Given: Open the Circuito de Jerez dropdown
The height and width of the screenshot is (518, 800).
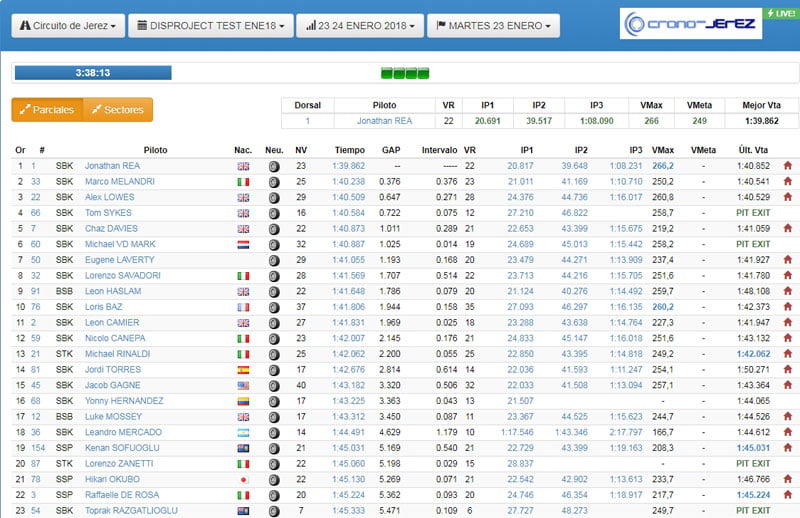Looking at the screenshot, I should tap(68, 25).
